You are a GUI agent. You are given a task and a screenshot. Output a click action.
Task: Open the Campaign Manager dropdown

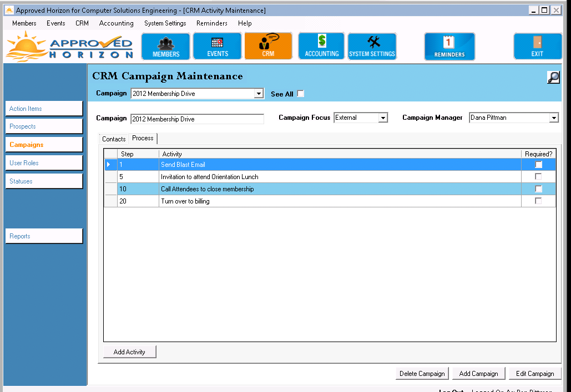click(553, 118)
